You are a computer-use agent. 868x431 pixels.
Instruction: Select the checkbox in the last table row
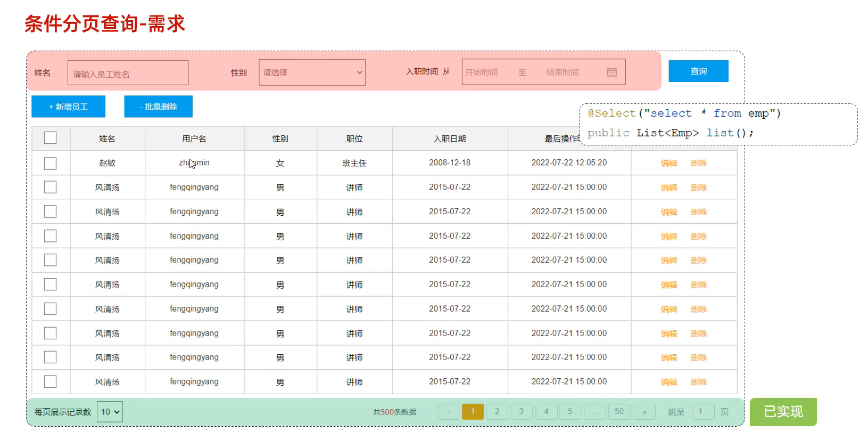tap(51, 381)
